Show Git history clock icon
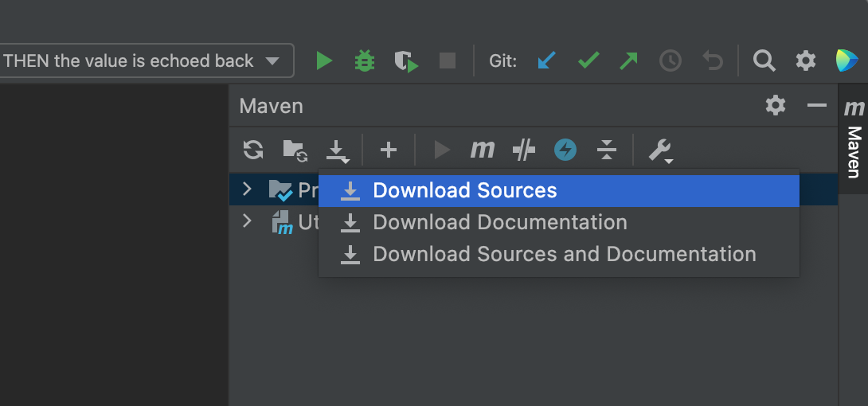This screenshot has height=406, width=868. (671, 61)
